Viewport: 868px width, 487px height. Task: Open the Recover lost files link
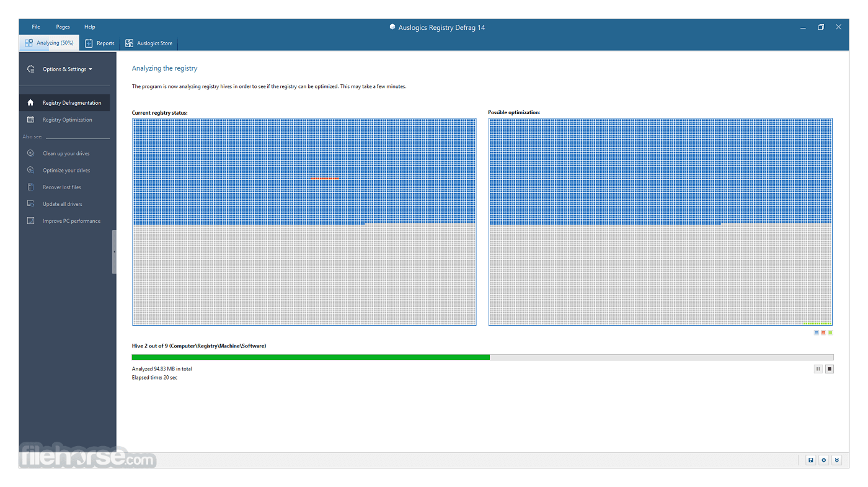tap(62, 187)
